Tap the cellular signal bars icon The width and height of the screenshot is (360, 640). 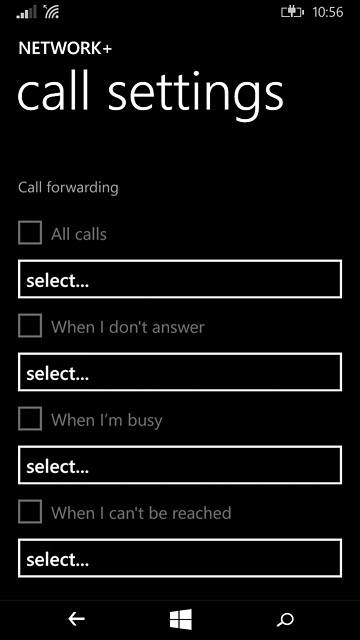[26, 13]
